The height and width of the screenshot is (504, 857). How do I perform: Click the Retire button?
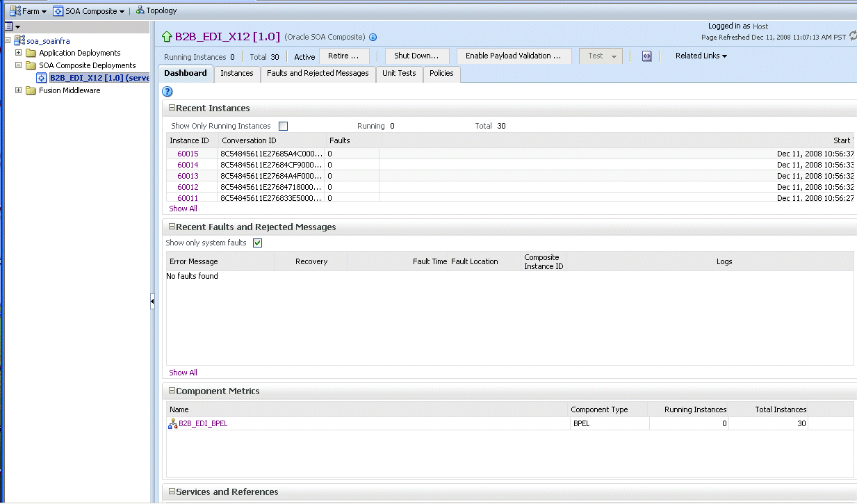click(x=344, y=56)
